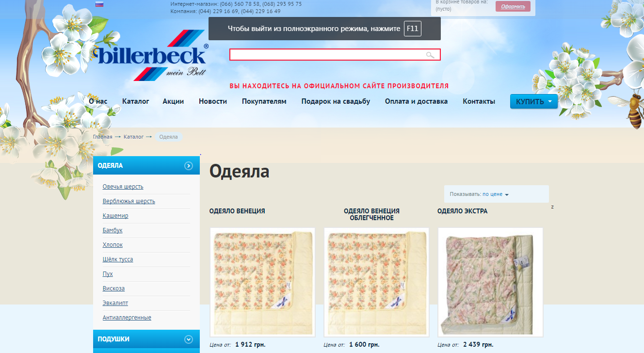Viewport: 644px width, 353px height.
Task: Click the magnifier search icon
Action: point(430,55)
